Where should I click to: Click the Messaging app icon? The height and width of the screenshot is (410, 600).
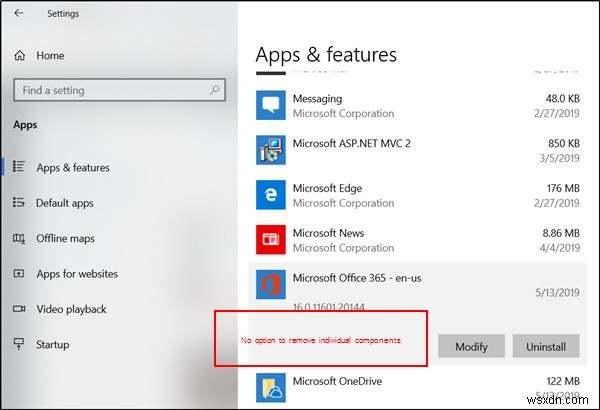(x=270, y=106)
